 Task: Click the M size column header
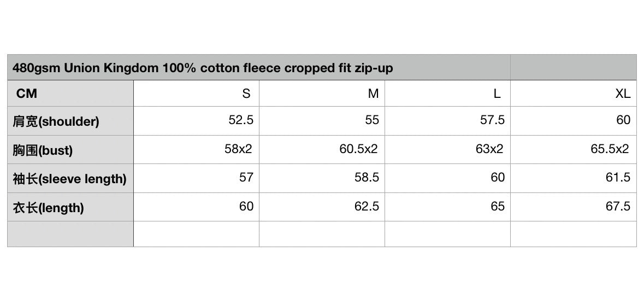click(373, 94)
